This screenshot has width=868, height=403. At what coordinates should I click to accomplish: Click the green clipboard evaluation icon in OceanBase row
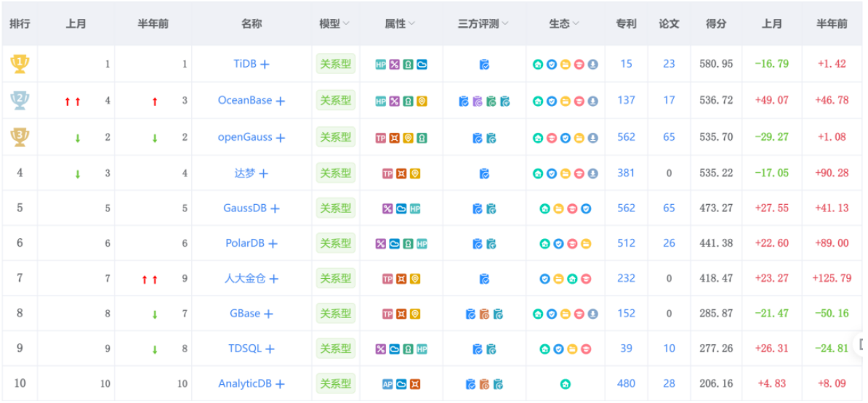coord(491,101)
